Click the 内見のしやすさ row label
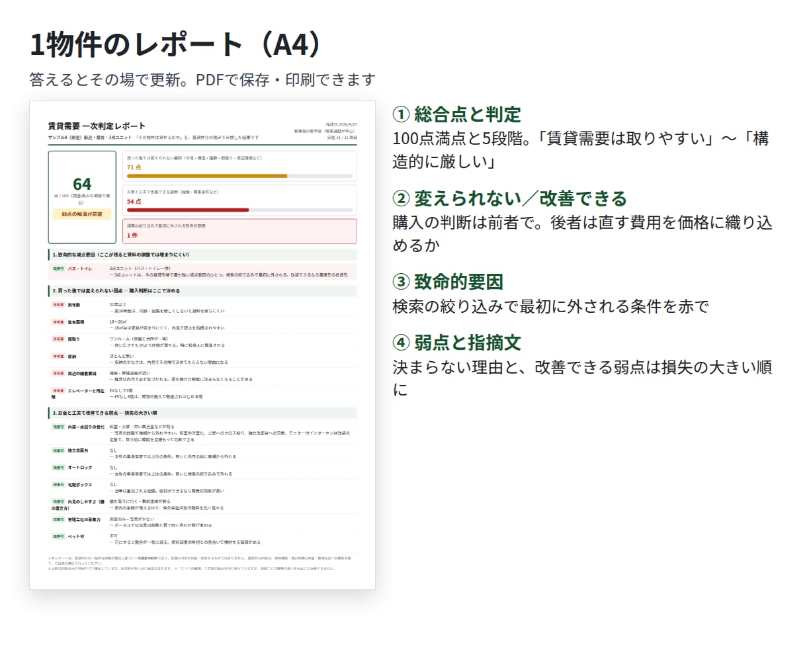The image size is (807, 672). (78, 505)
